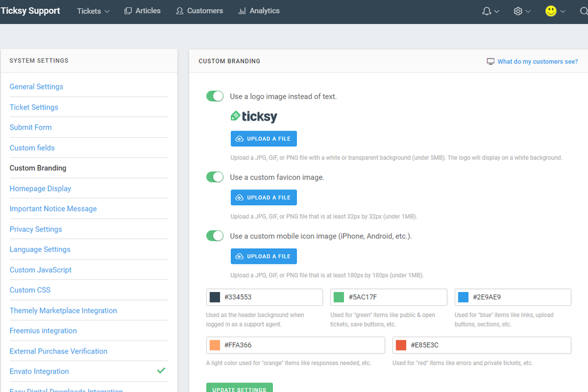Turn off the custom favicon toggle
The width and height of the screenshot is (588, 392).
215,177
